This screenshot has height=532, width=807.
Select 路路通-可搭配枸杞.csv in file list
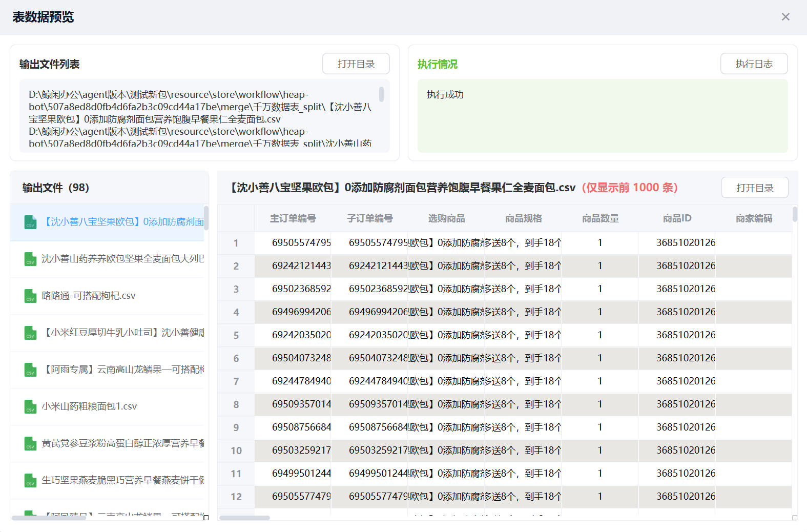tap(89, 296)
